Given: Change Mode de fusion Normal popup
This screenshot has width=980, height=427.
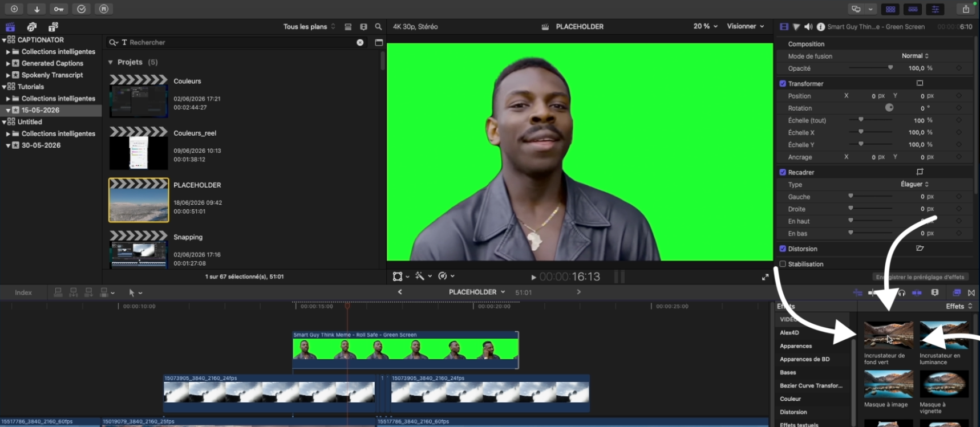Looking at the screenshot, I should pos(915,56).
